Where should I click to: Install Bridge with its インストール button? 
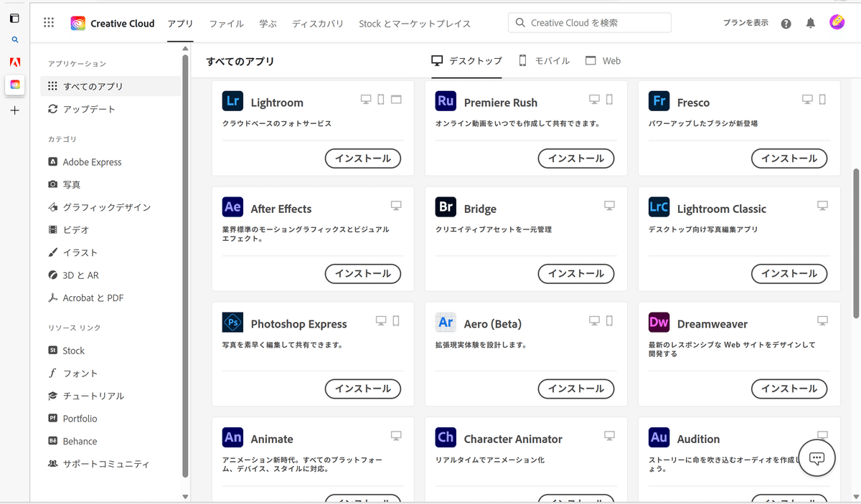(x=576, y=273)
